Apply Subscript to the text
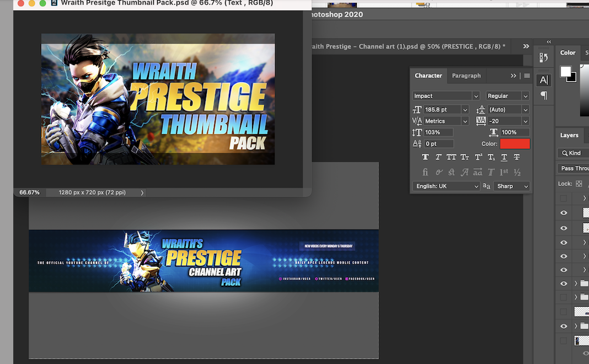The image size is (589, 364). (x=491, y=157)
